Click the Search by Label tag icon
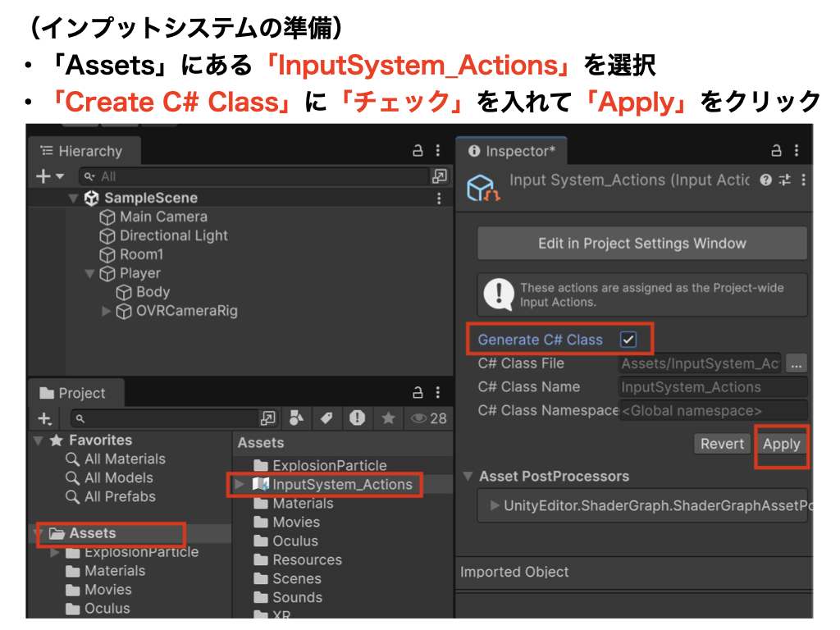Viewport: 840px width, 630px height. pos(326,418)
